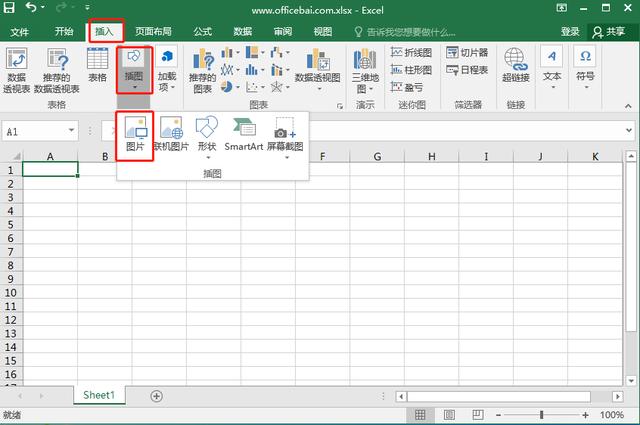Click the 数据透视图 pivot chart icon

point(318,70)
